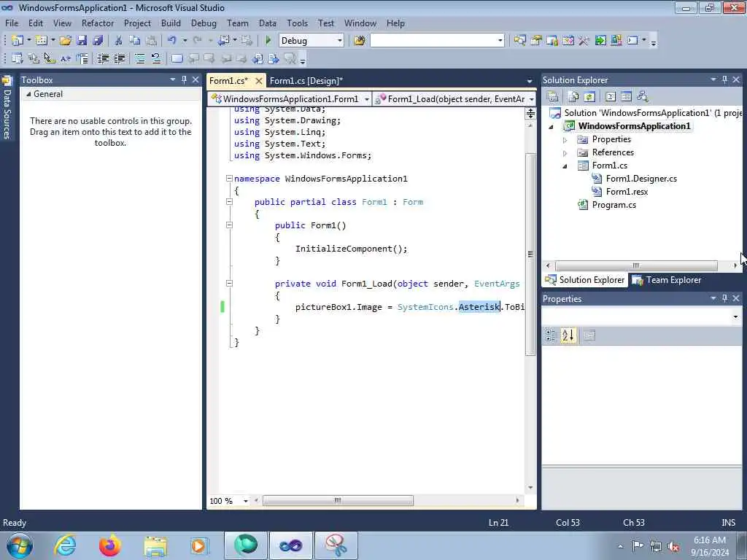Toggle auto-hide pin on Properties panel
This screenshot has width=747, height=560.
[724, 298]
